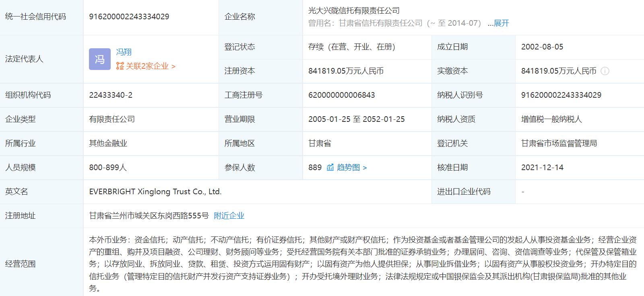644x296 pixels.
Task: Click the 登记状态 label
Action: click(x=239, y=47)
